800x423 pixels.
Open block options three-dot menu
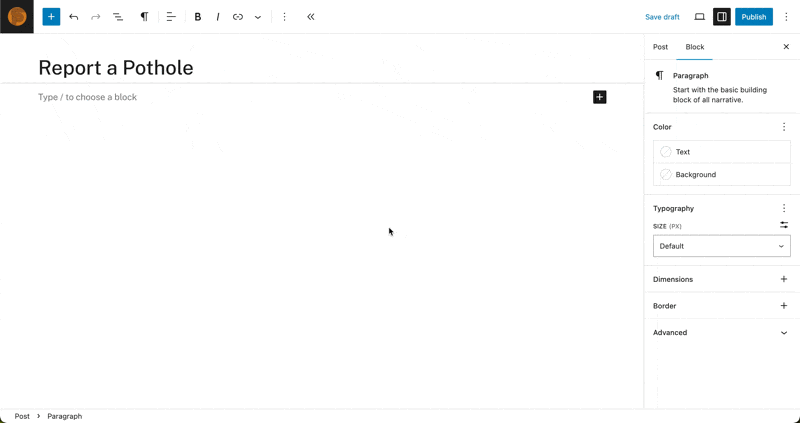click(284, 17)
